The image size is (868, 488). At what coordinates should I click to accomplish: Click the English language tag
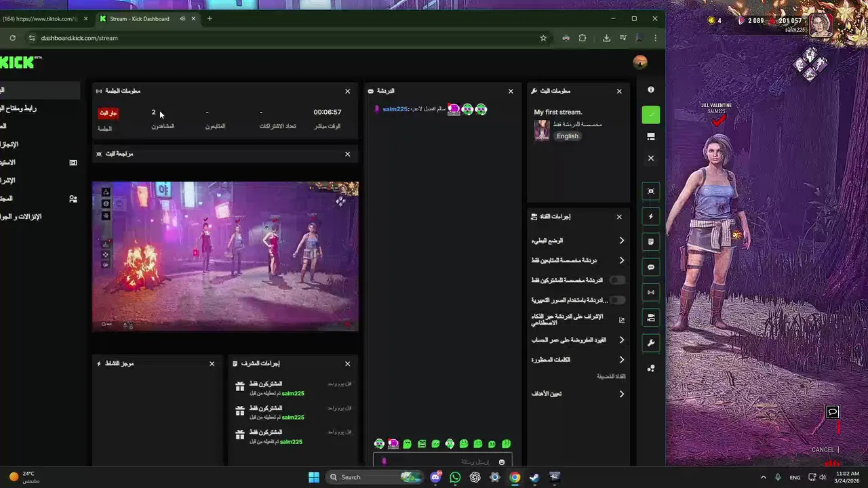coord(568,136)
